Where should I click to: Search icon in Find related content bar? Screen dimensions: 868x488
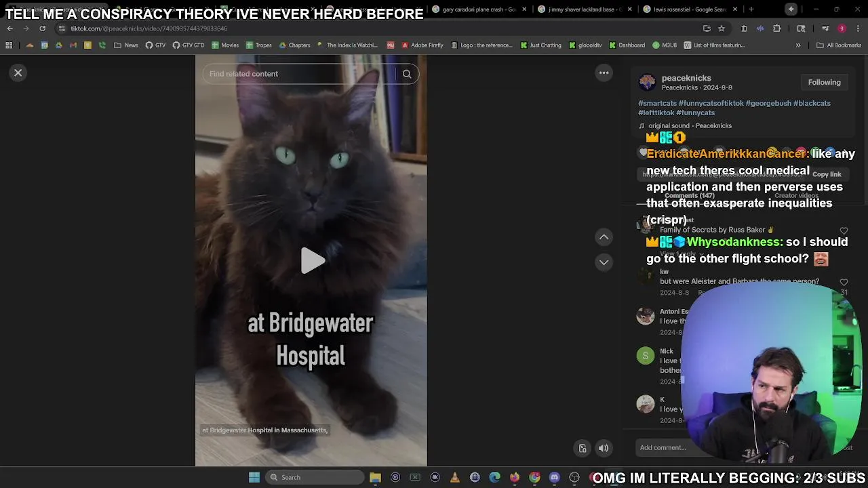pos(407,74)
